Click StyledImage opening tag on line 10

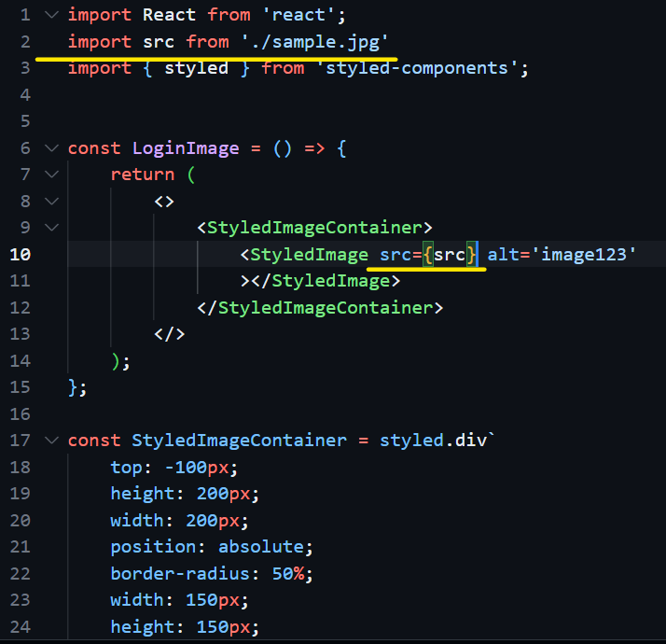[304, 255]
